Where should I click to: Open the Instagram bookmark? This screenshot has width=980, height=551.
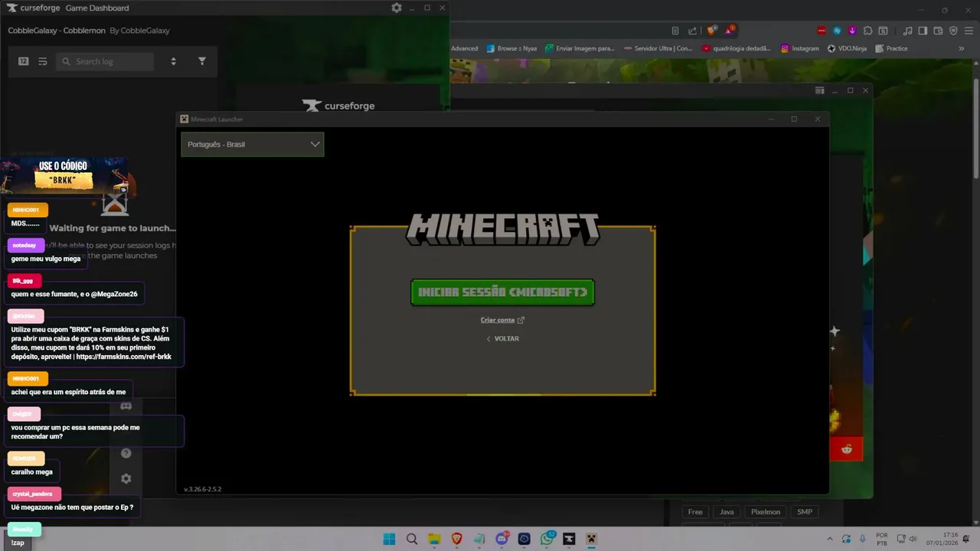click(800, 48)
